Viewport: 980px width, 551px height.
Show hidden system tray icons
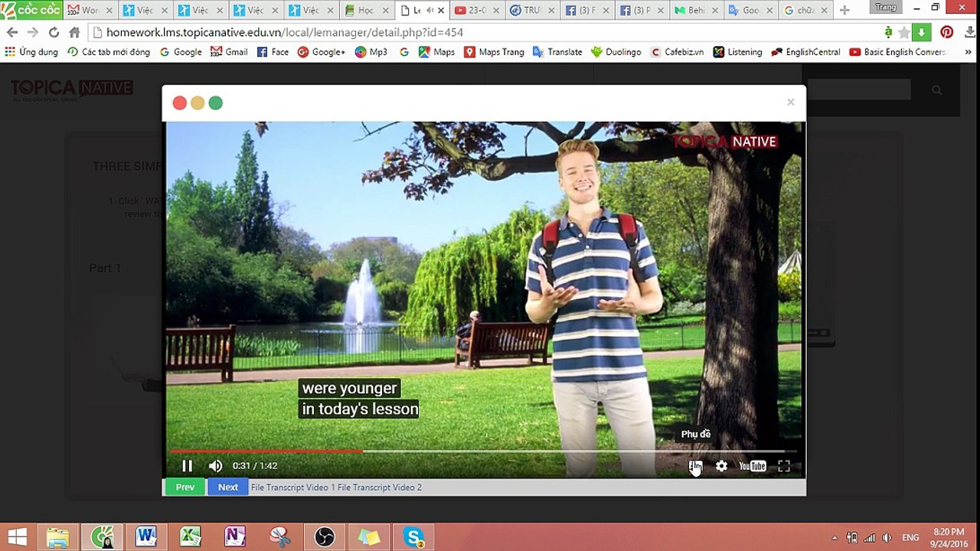835,537
